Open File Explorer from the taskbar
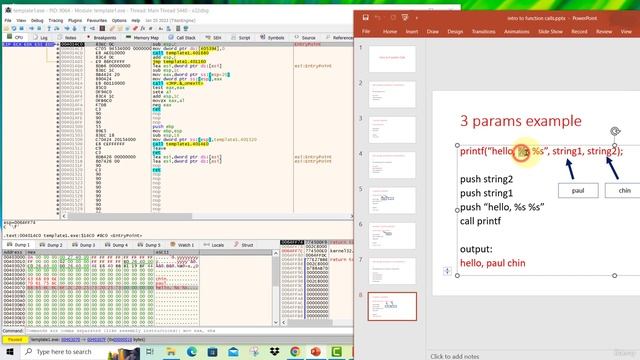The width and height of the screenshot is (640, 360). click(171, 352)
